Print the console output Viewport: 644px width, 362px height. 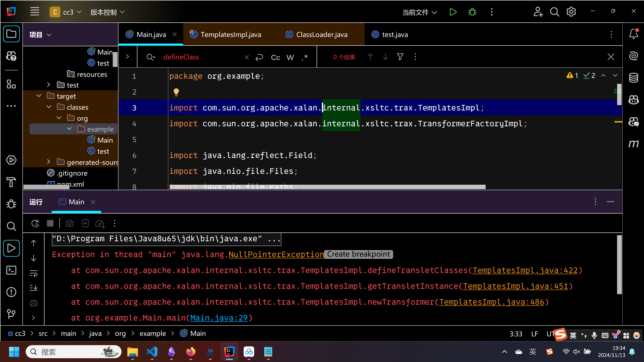coord(33,303)
